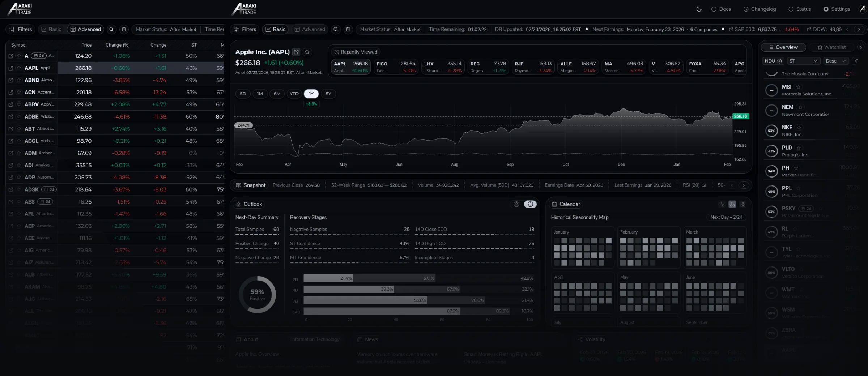Viewport: 868px width, 376px height.
Task: Toggle the crosshair view in Outlook
Action: pos(530,204)
